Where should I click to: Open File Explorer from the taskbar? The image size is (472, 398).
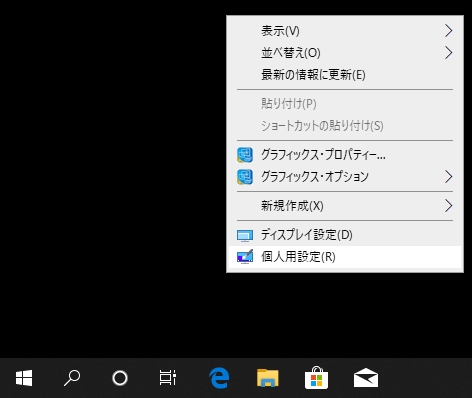coord(268,378)
